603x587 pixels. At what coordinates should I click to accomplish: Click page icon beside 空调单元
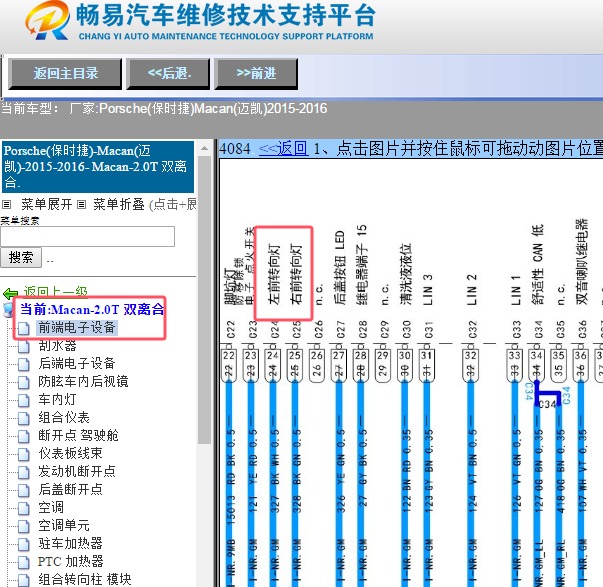point(23,527)
